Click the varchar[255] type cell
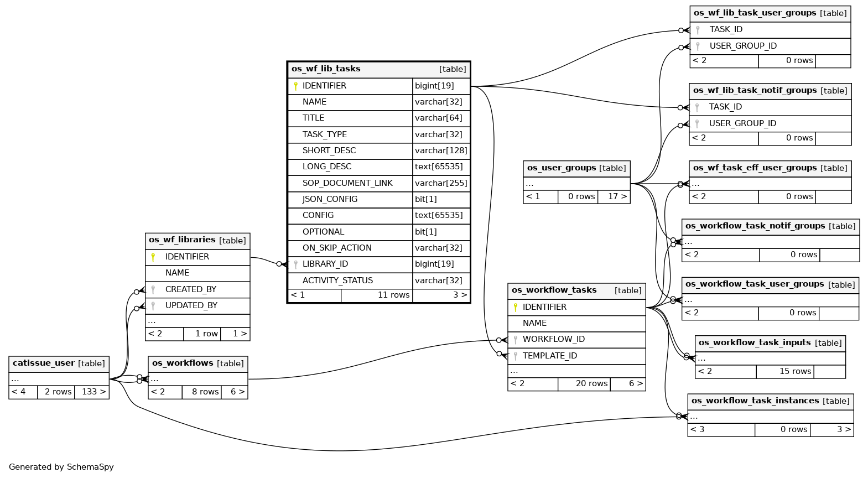This screenshot has height=478, width=868. pos(441,184)
